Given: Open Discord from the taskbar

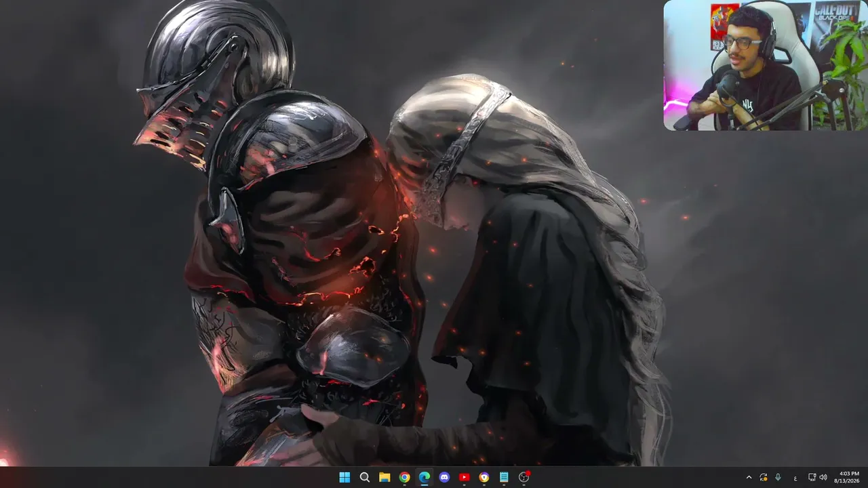Looking at the screenshot, I should click(x=444, y=477).
